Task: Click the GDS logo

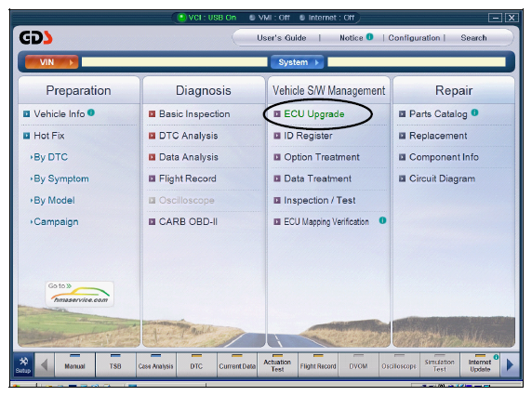Action: (x=35, y=37)
